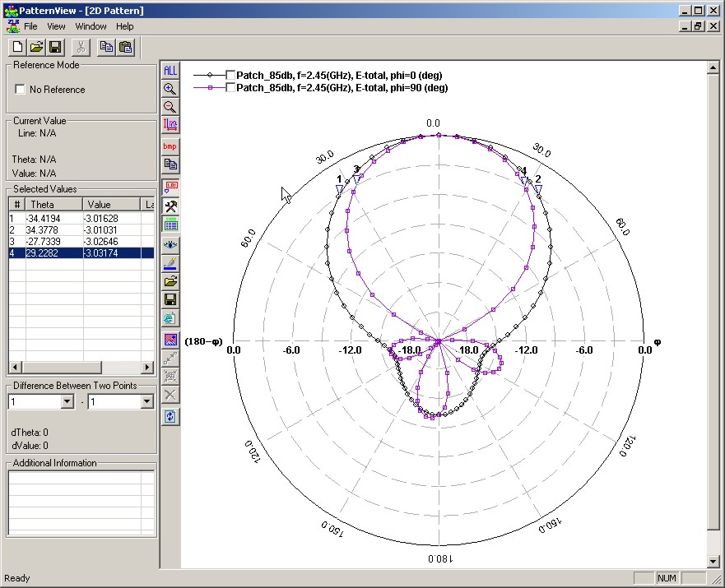
Task: Click the red bmp export icon
Action: (x=170, y=146)
